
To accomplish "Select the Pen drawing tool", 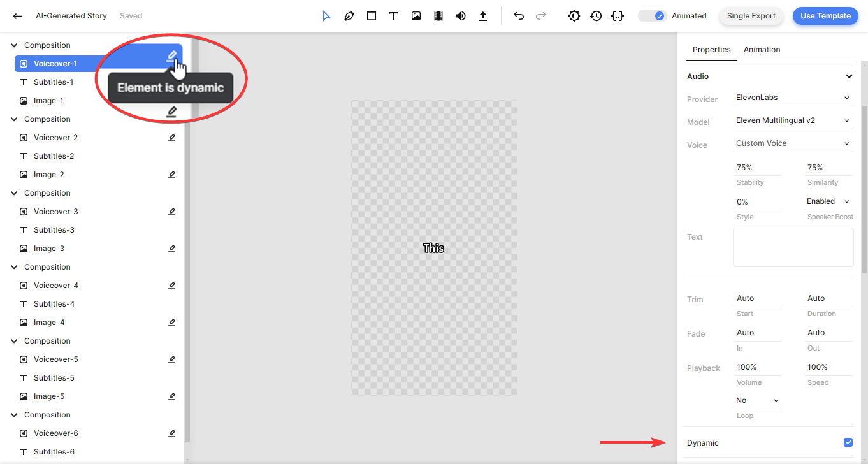I will click(349, 16).
